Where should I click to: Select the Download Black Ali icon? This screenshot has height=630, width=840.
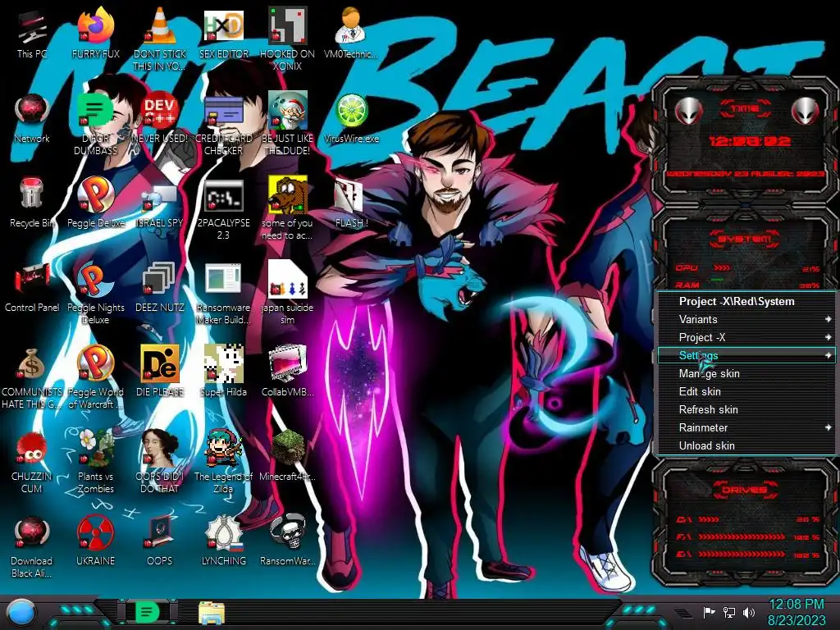pyautogui.click(x=32, y=533)
